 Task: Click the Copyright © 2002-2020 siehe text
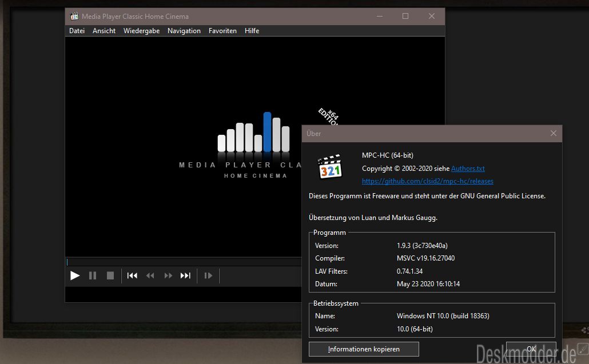[405, 169]
